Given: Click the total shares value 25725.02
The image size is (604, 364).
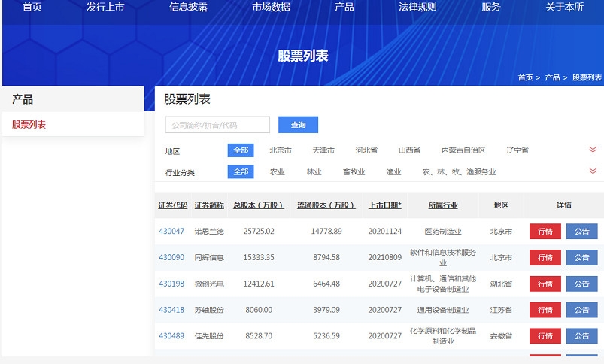Looking at the screenshot, I should 259,231.
